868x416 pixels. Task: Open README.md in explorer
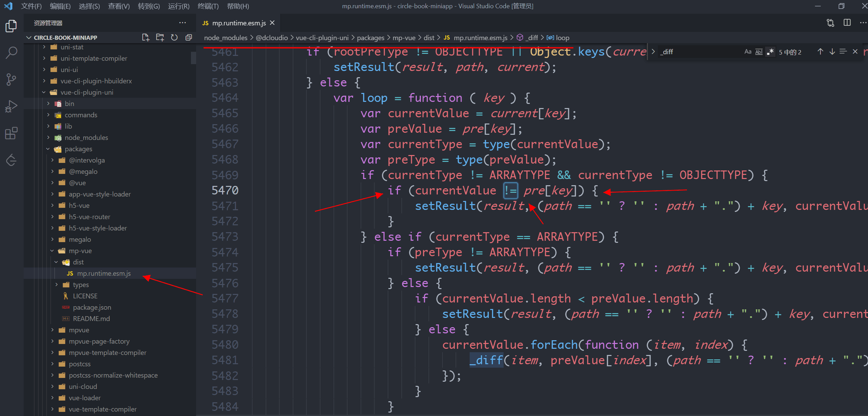91,319
